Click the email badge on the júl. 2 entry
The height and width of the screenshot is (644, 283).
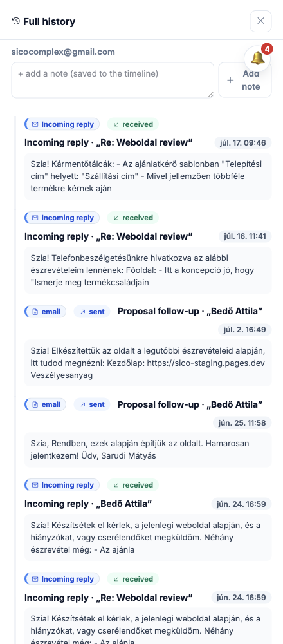pos(46,311)
